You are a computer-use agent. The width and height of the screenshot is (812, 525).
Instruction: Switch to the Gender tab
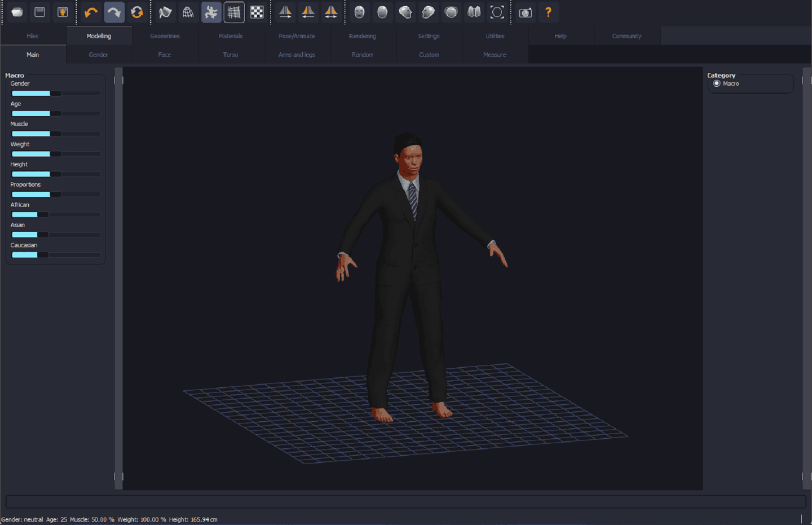pyautogui.click(x=98, y=54)
